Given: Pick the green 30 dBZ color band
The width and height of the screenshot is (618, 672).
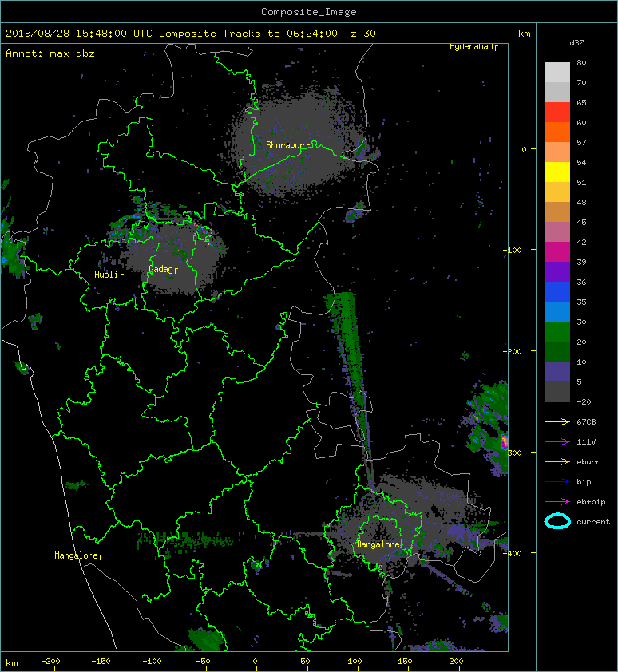Looking at the screenshot, I should tap(557, 331).
